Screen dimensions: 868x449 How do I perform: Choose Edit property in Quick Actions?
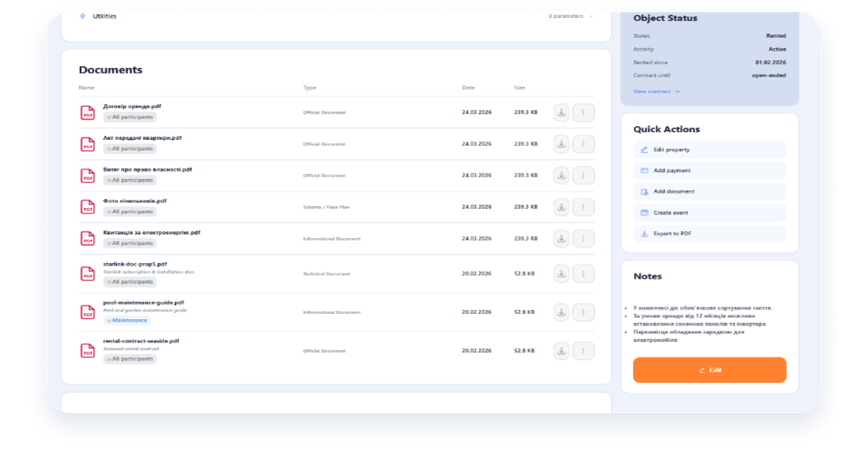click(710, 150)
